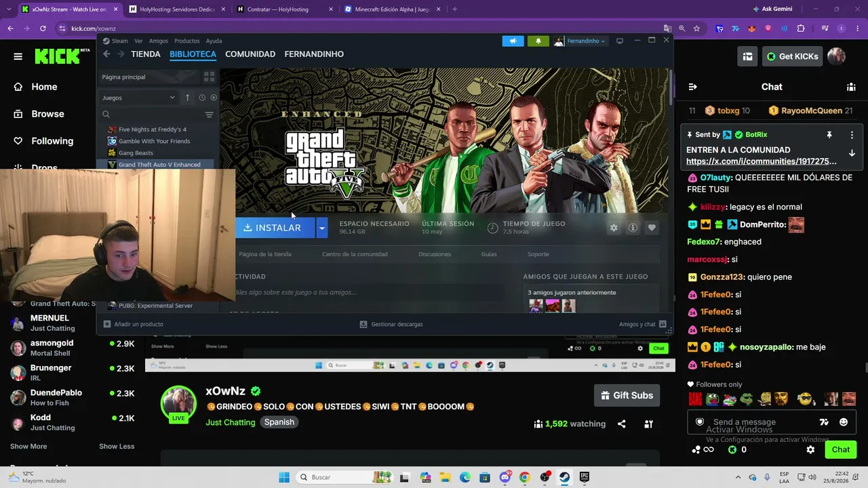Click Show More in Kick sidebar
The image size is (868, 488).
click(x=28, y=447)
